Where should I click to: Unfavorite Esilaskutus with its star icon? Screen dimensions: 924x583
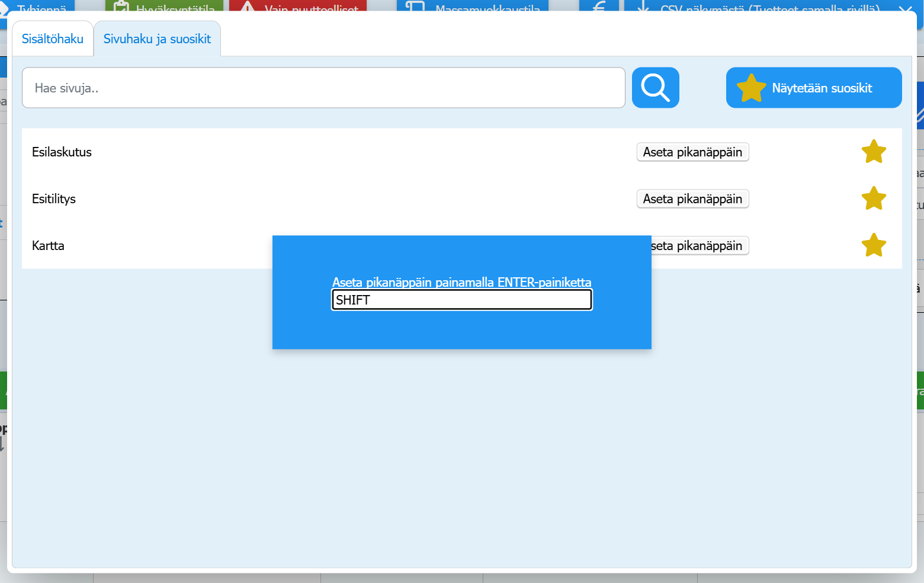(874, 152)
